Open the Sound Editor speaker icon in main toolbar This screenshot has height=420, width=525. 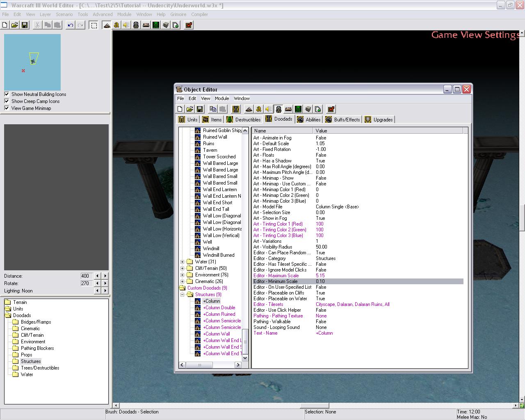coord(126,25)
